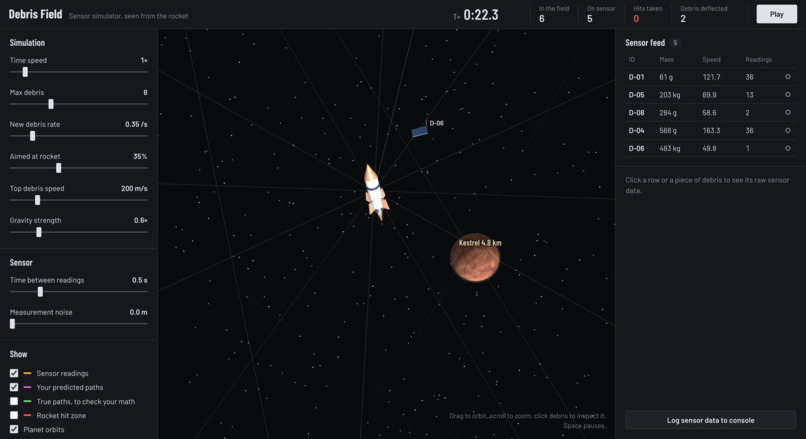Click the T+ 0:22.3 timer

tap(475, 15)
